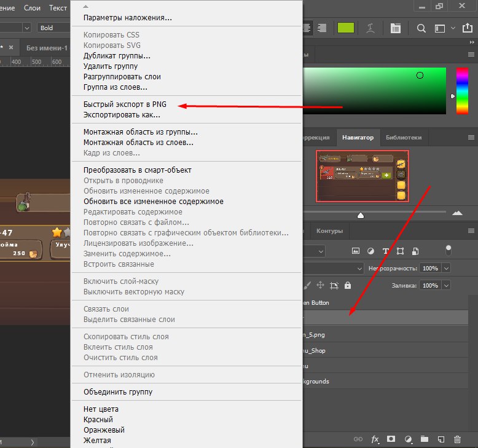478x448 pixels.
Task: Click the Link layers icon
Action: [x=358, y=439]
